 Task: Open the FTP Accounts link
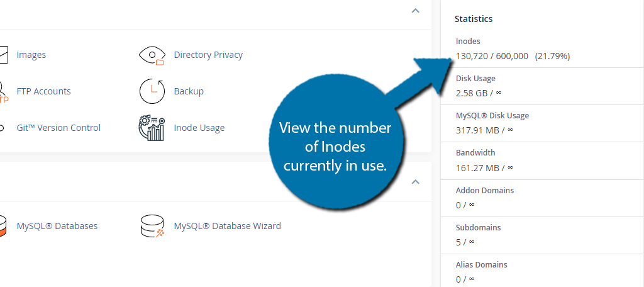[x=43, y=91]
